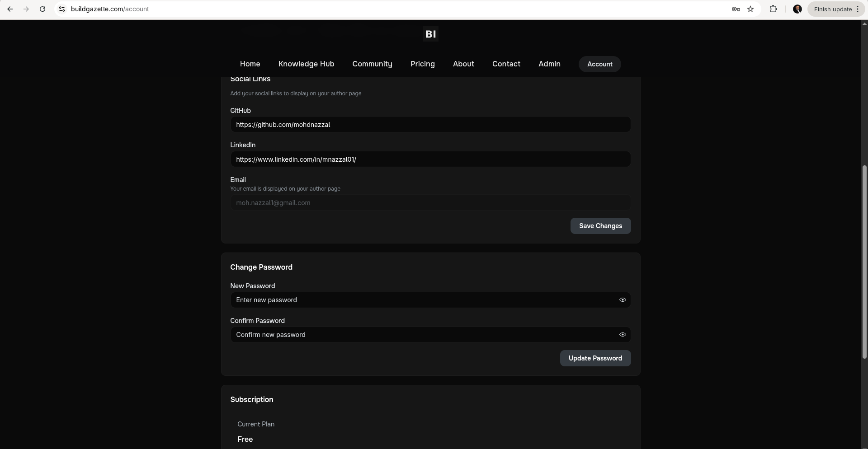Focus the Confirm new password field
The image size is (868, 449).
(430, 335)
